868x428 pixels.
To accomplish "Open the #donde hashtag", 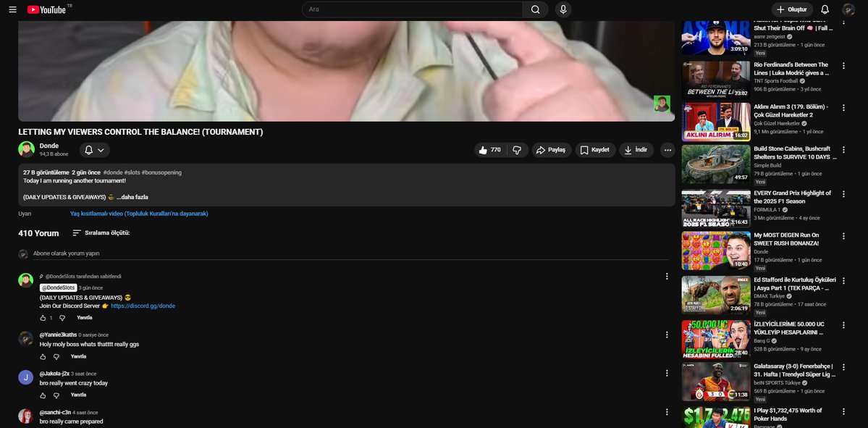I will (x=113, y=173).
